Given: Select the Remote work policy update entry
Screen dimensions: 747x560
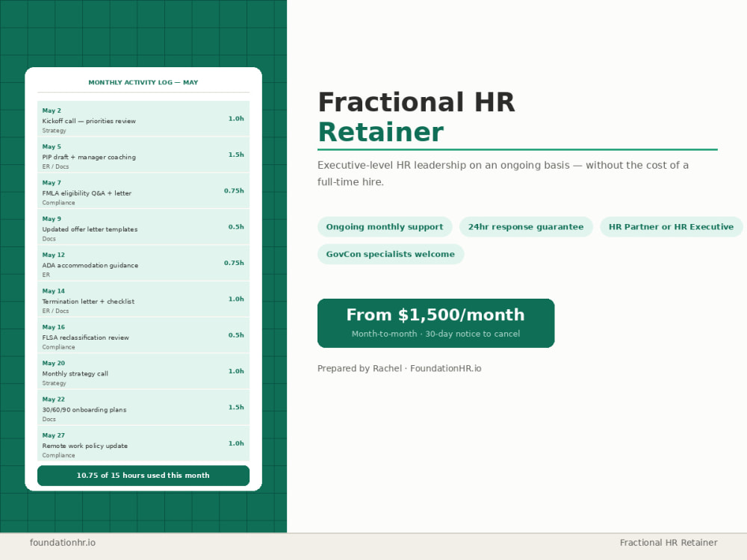Looking at the screenshot, I should [x=143, y=444].
